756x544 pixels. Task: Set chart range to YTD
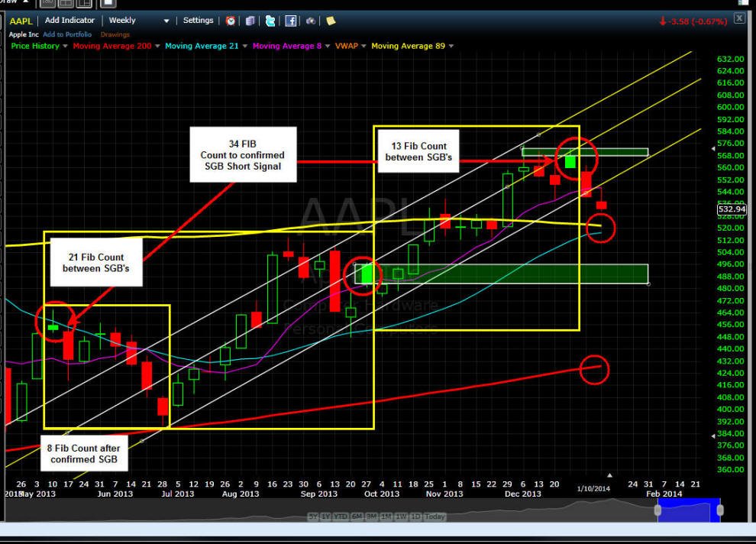point(341,516)
